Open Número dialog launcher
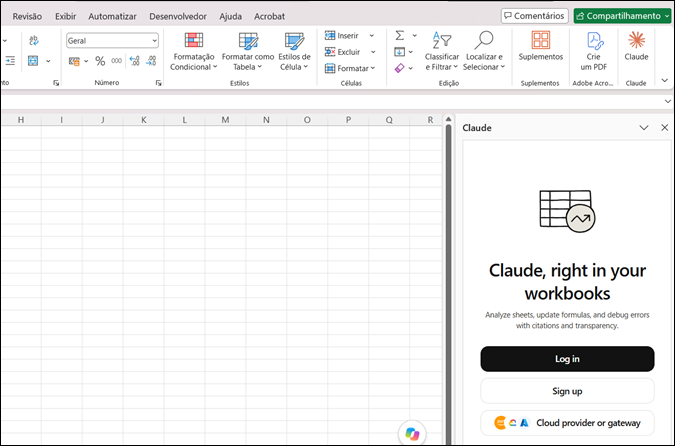Viewport: 675px width, 446px height. (x=158, y=83)
